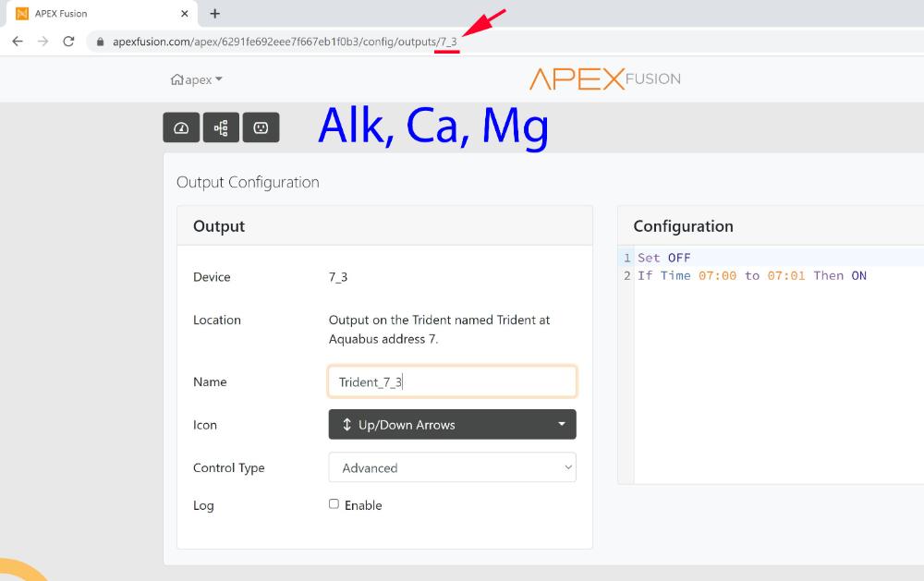924x581 pixels.
Task: Click the browser address bar URL
Action: click(x=285, y=42)
